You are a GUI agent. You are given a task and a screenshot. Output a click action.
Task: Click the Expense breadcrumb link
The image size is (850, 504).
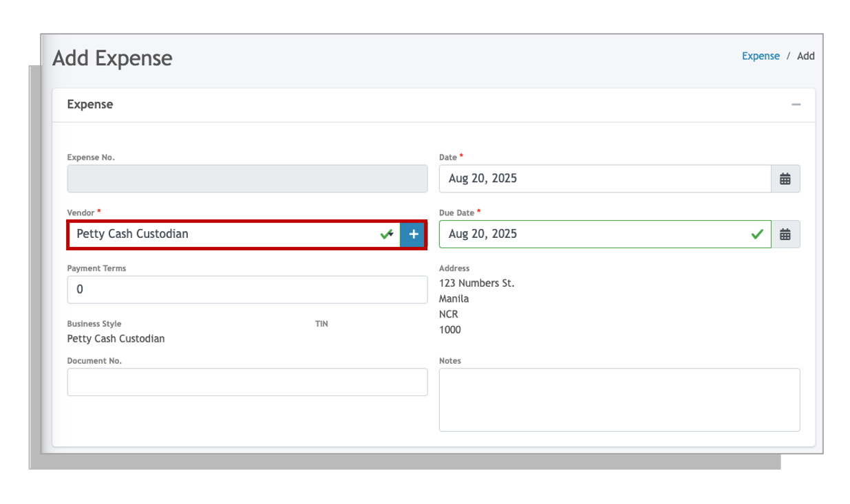[761, 56]
